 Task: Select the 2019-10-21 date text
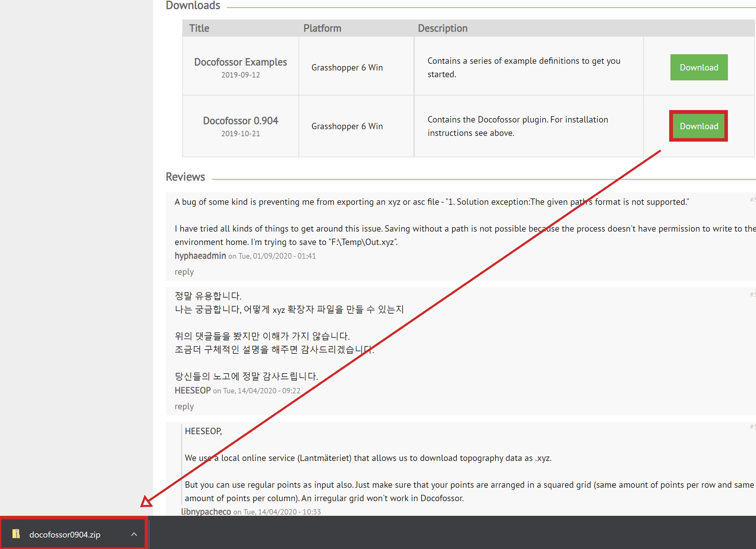point(240,134)
